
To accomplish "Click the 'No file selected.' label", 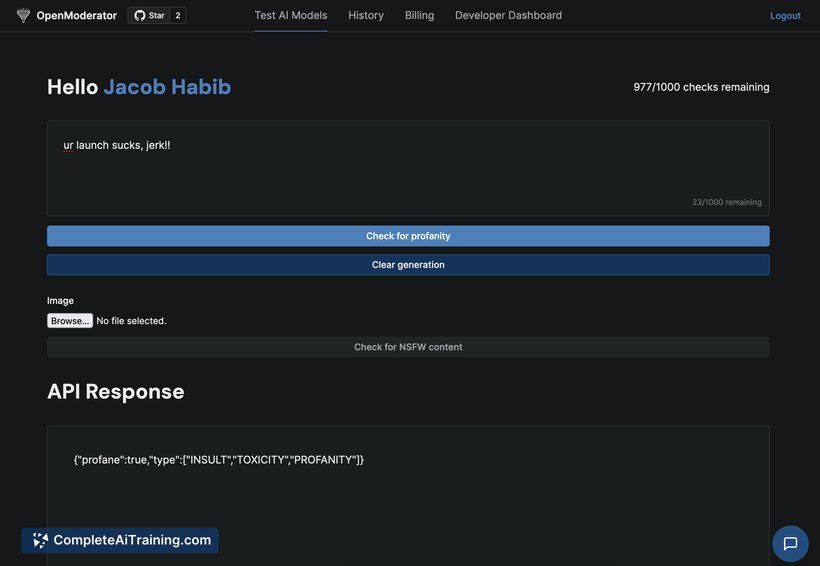I will point(131,321).
